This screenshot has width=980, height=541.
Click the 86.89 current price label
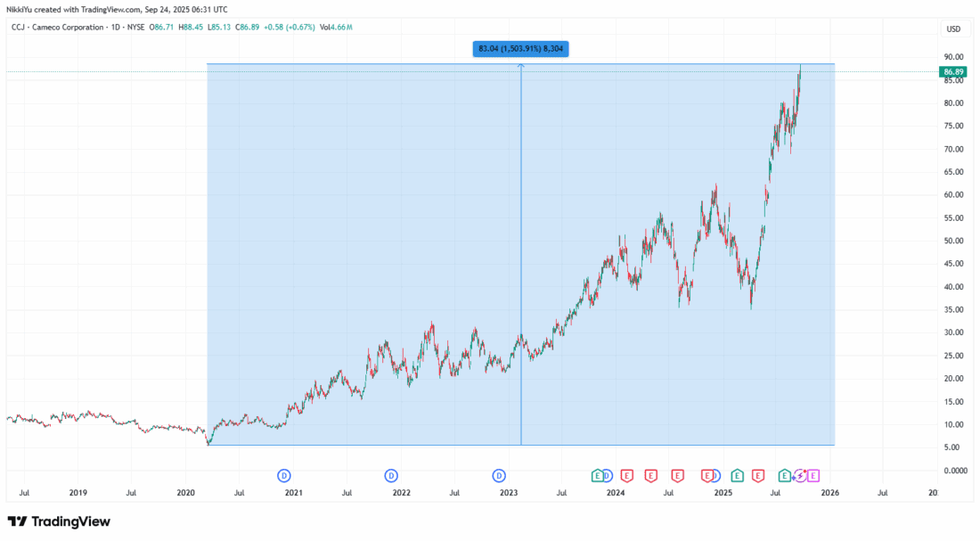pos(953,71)
